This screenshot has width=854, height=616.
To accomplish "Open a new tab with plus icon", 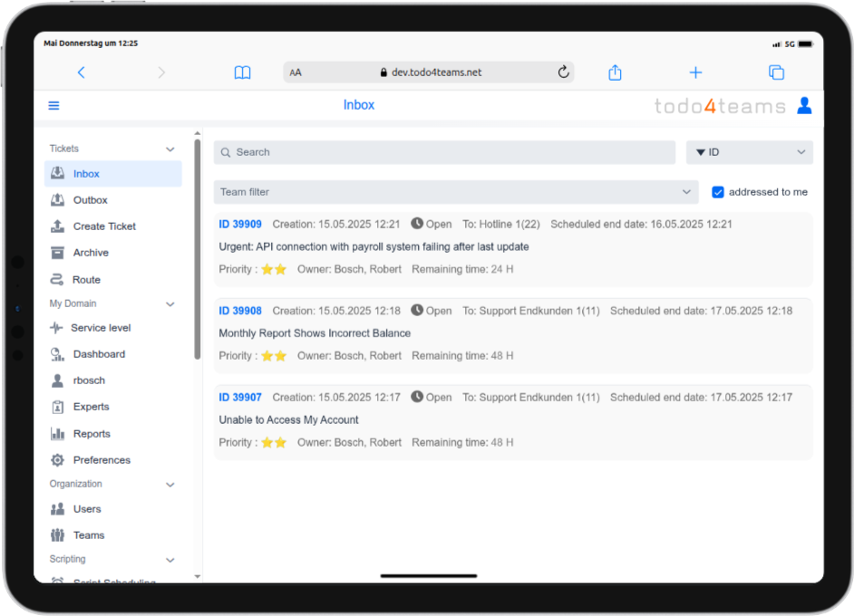I will pos(695,72).
